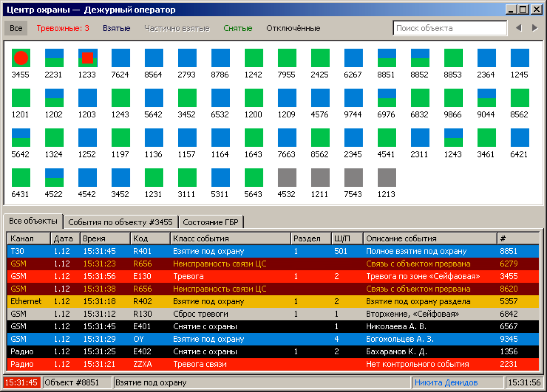
Task: Select Николаева А. В. event row
Action: pos(273,326)
